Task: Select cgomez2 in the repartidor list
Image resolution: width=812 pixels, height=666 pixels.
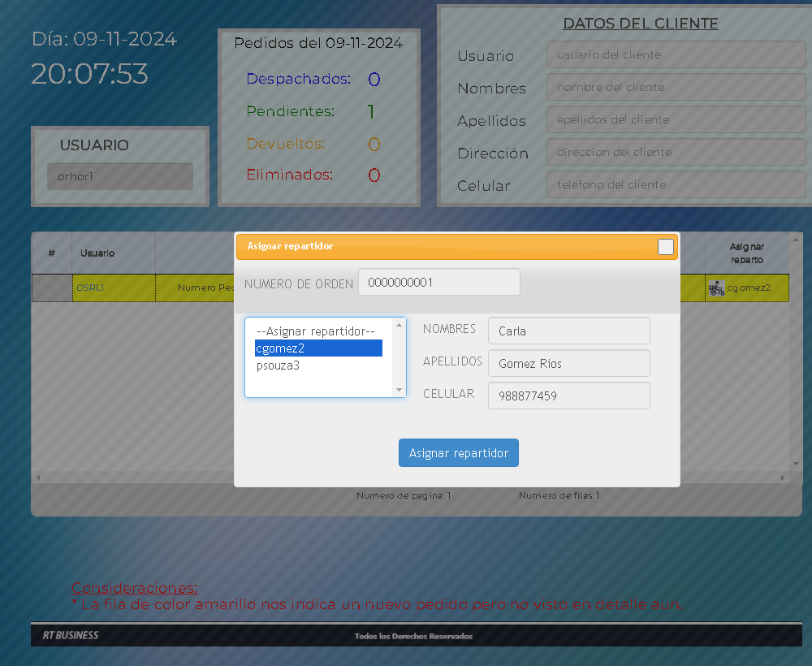Action: [x=279, y=348]
